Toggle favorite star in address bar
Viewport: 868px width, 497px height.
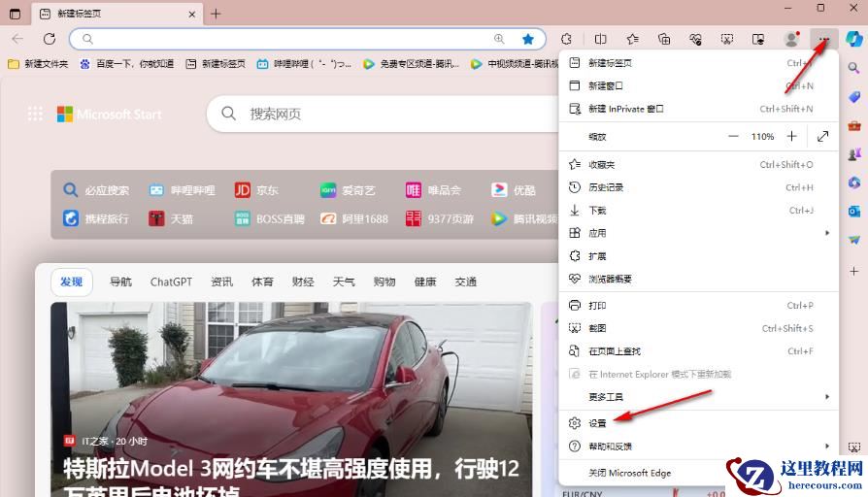click(x=528, y=39)
